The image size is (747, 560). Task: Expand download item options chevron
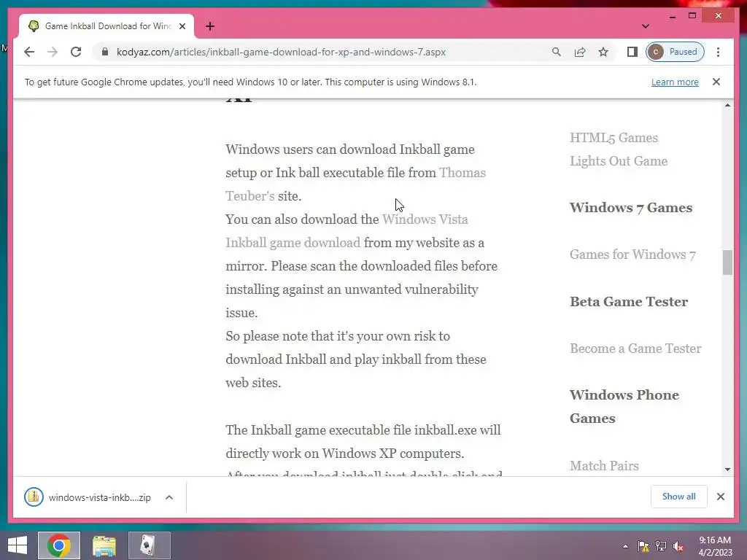(169, 497)
